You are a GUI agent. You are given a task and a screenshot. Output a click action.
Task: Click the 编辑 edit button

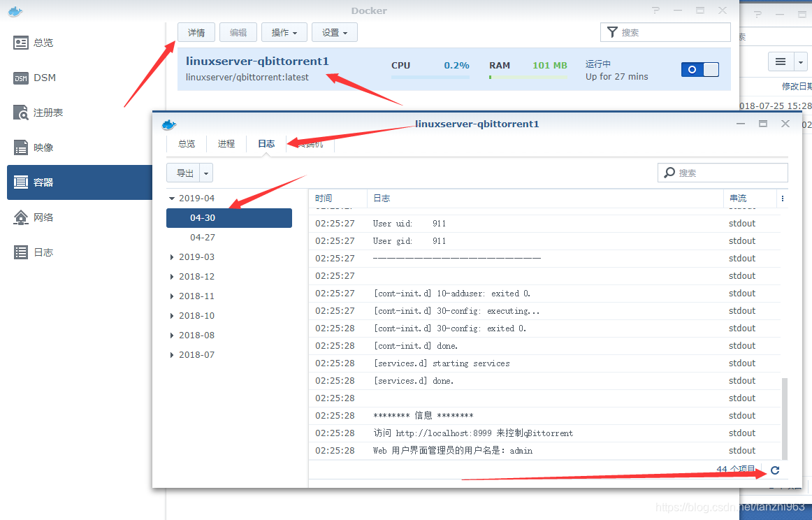[x=238, y=33]
